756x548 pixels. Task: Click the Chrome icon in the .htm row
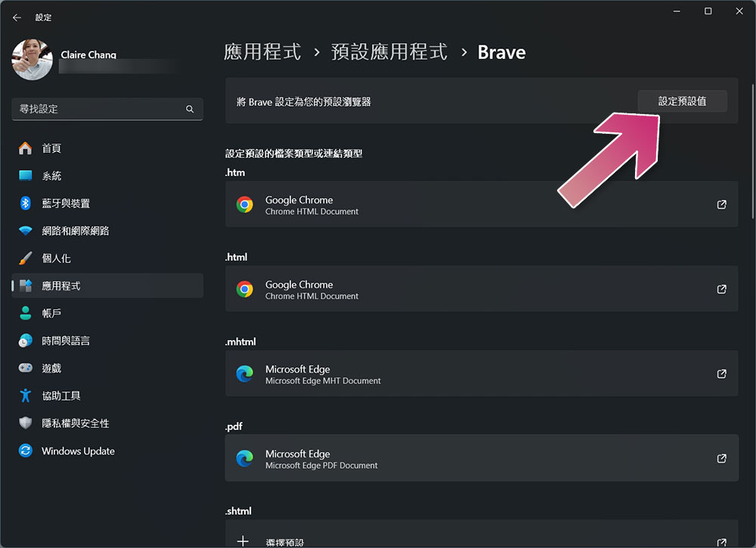(x=244, y=204)
